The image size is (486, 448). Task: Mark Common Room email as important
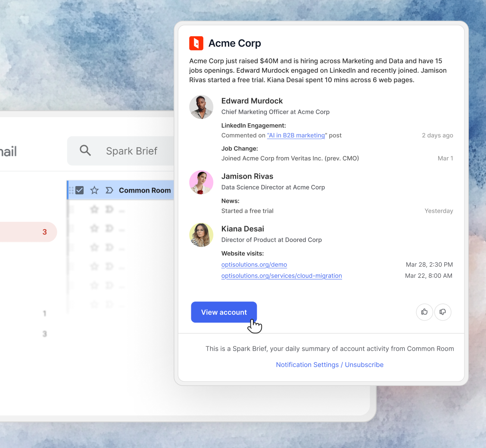pos(109,190)
